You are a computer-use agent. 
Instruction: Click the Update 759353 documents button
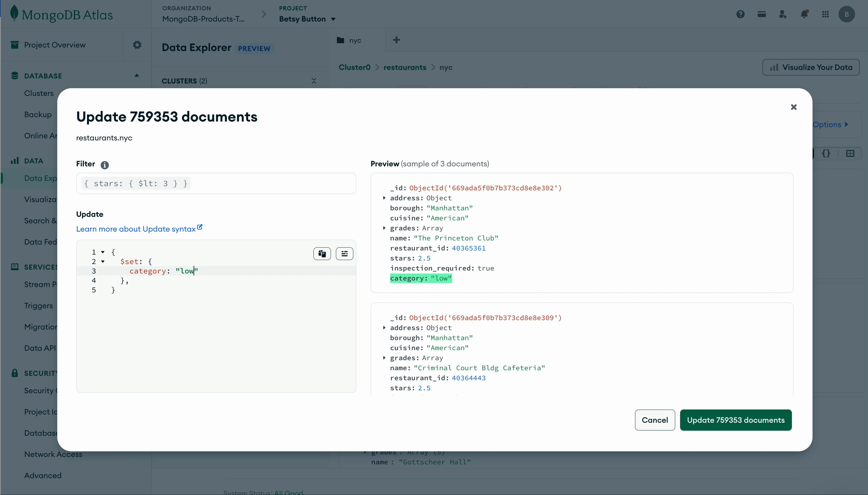point(736,420)
